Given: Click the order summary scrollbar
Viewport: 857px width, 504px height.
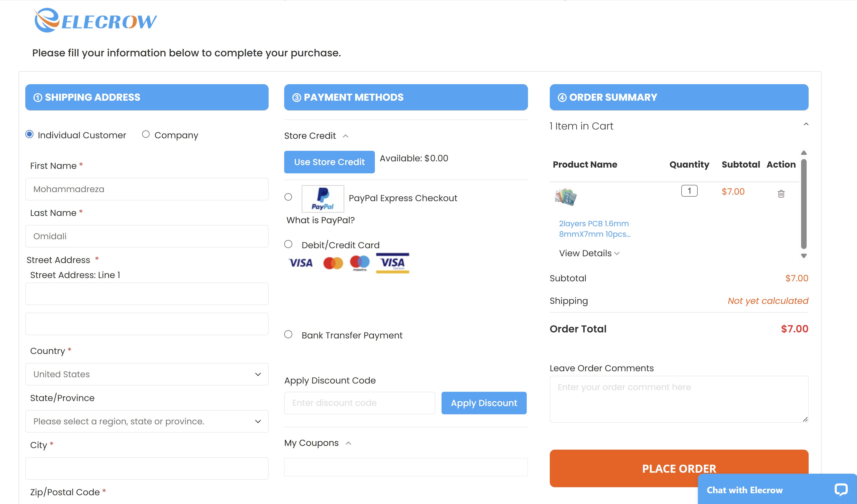Looking at the screenshot, I should [x=804, y=204].
